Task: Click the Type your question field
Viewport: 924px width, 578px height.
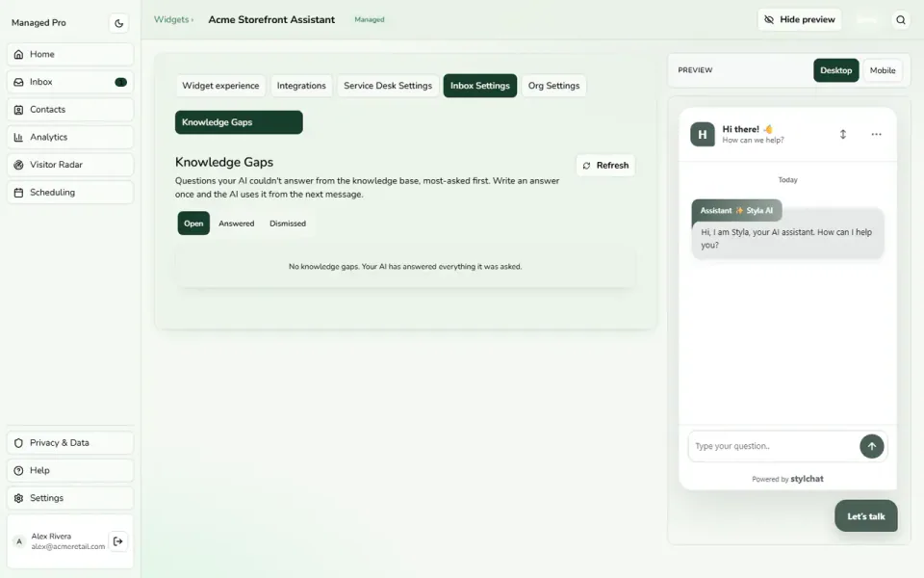Action: click(x=772, y=446)
